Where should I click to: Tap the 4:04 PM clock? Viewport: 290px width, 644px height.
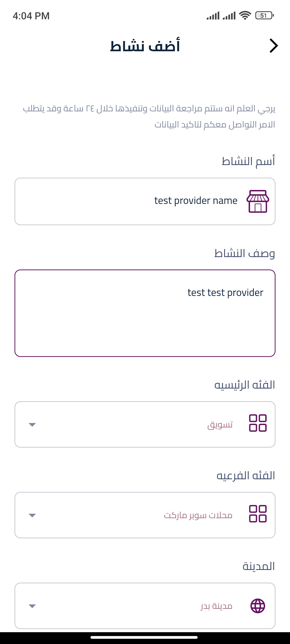(31, 16)
